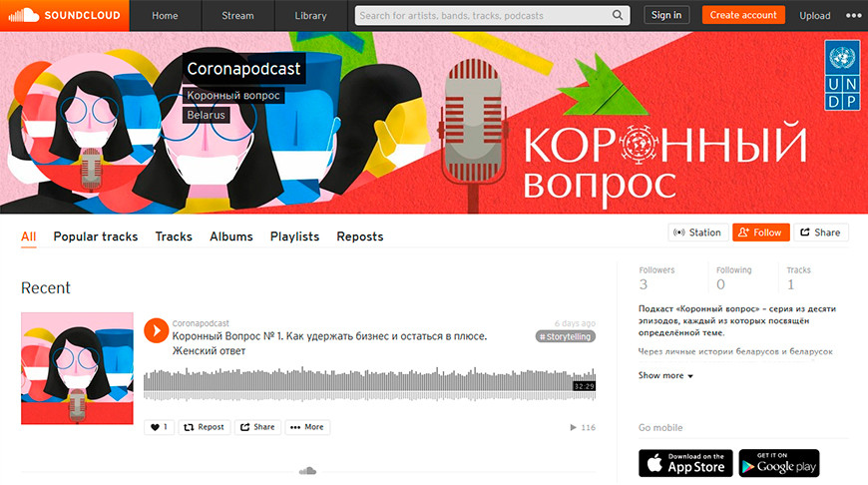Open the three-dots menu in header
868x485 pixels.
coord(854,16)
